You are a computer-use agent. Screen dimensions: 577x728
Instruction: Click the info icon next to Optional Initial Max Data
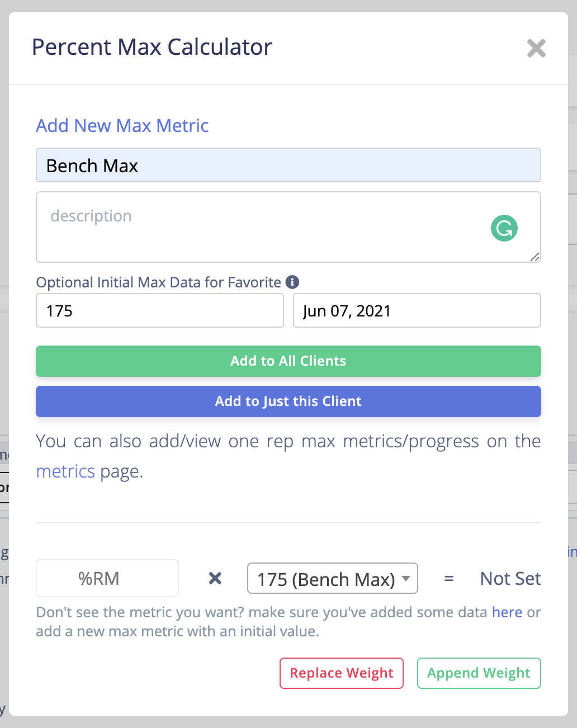[293, 282]
